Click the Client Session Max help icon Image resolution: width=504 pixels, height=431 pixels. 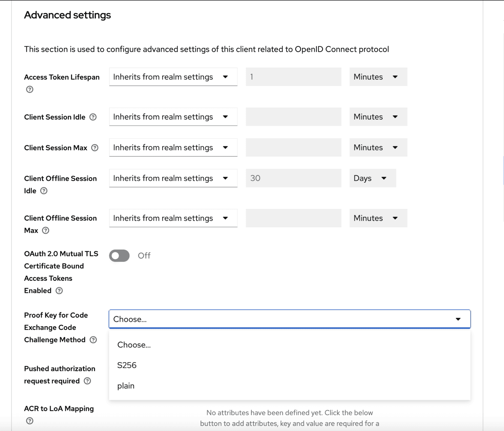[94, 148]
